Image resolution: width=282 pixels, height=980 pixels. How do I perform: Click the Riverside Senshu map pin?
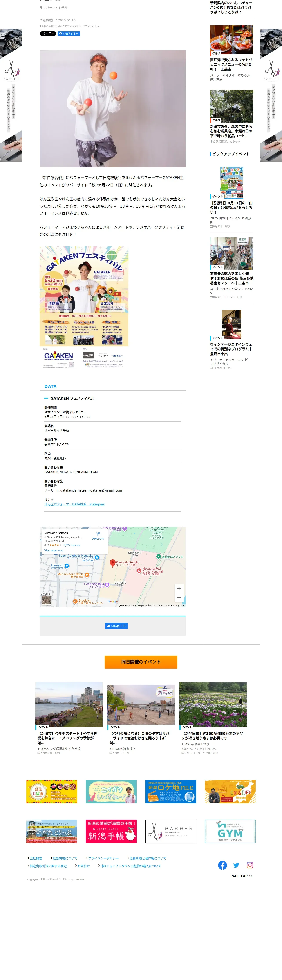(112, 563)
